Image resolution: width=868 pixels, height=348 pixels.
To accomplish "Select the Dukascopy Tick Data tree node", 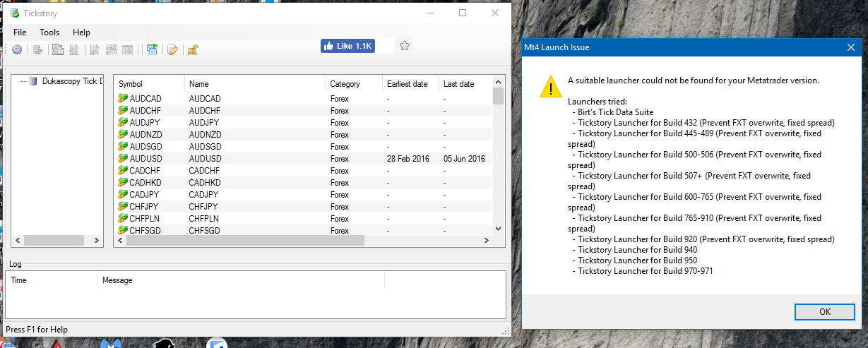I will pos(73,82).
